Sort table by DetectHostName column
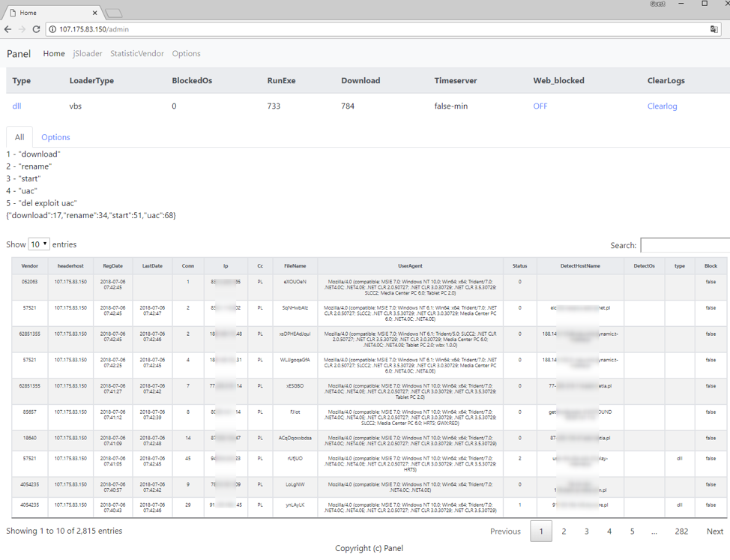 coord(580,266)
